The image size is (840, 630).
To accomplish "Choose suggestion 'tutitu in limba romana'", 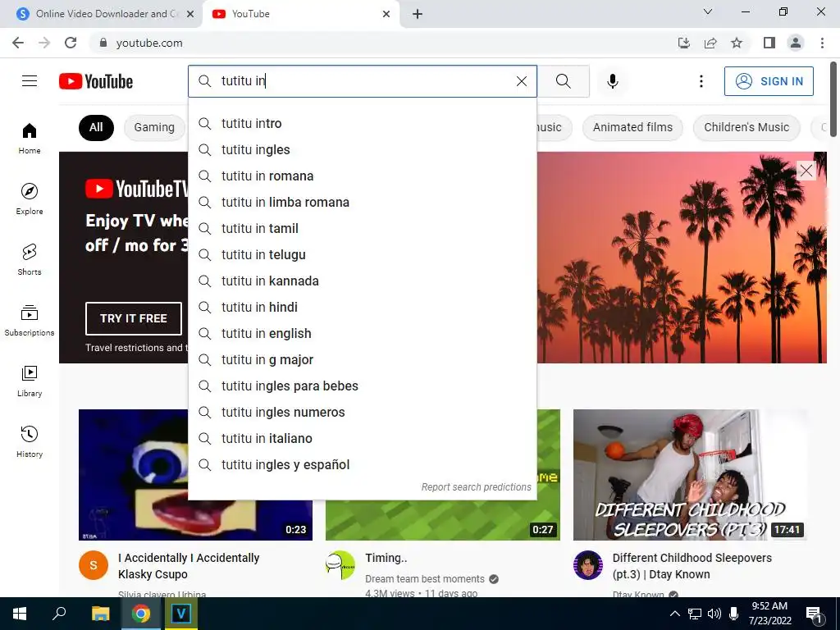I will click(362, 202).
